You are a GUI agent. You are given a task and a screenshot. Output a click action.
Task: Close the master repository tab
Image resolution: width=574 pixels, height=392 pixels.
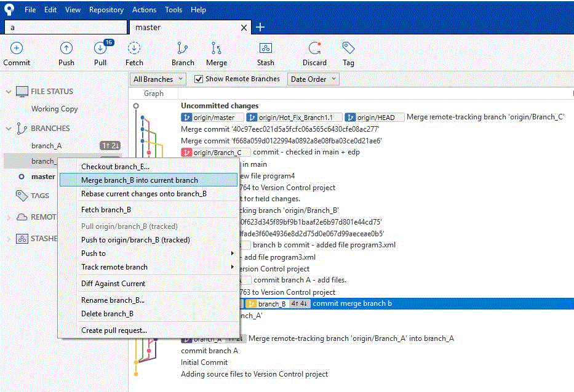pos(244,28)
